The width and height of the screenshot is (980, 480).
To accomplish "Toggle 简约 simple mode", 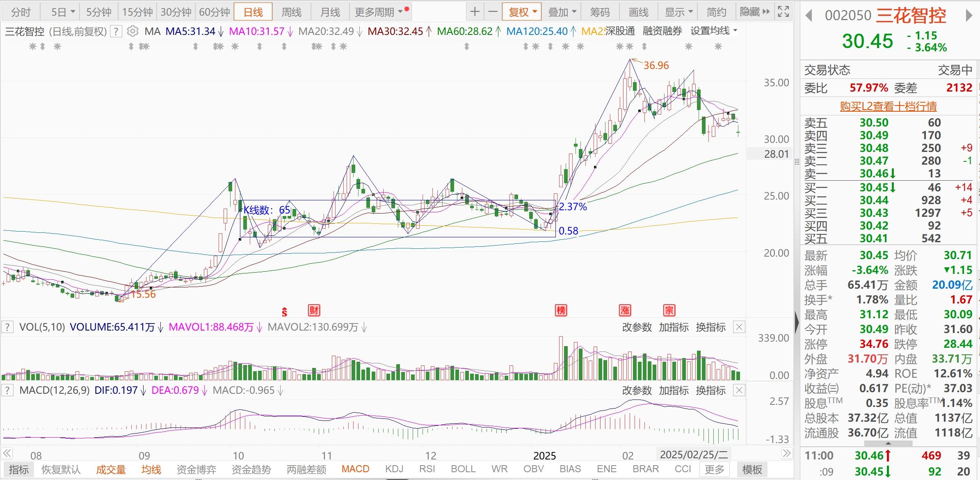I will pos(716,12).
